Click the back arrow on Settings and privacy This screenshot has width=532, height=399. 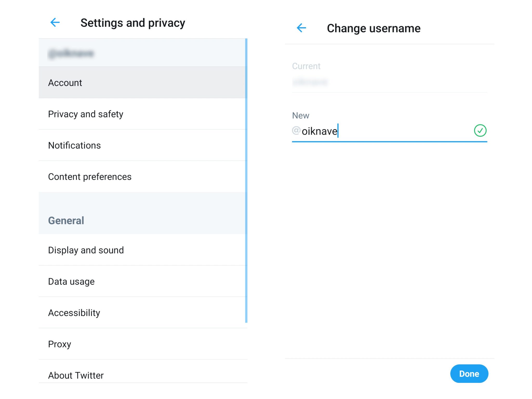(x=55, y=23)
